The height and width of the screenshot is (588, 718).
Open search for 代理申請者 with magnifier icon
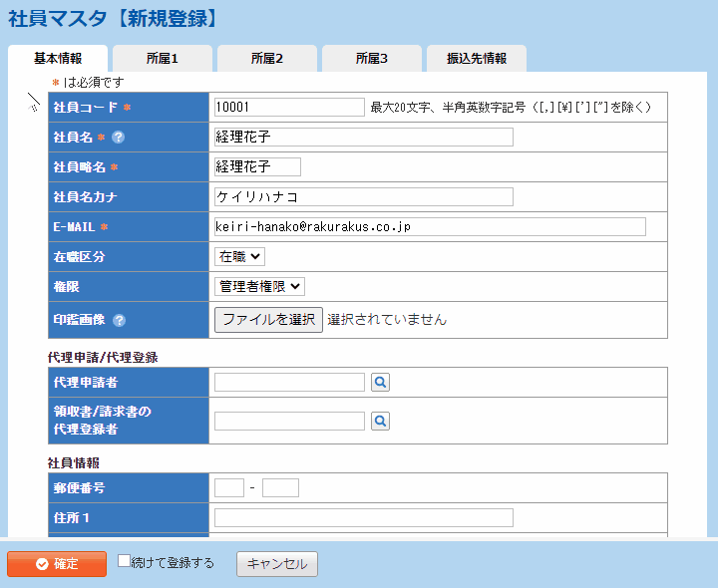coord(380,382)
